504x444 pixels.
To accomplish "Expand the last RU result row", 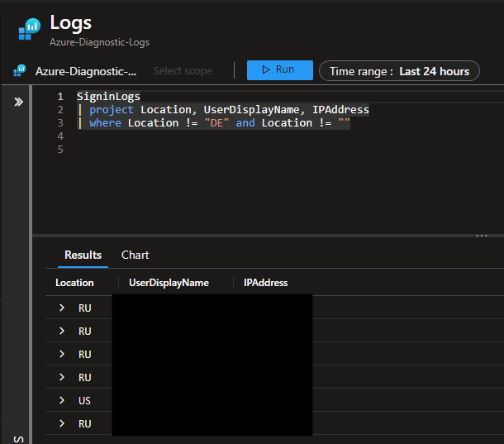I will click(x=62, y=423).
